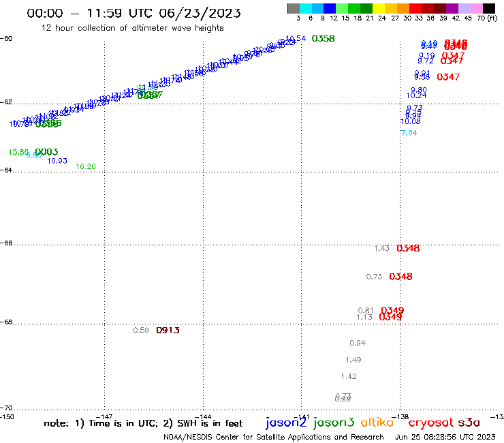Click the subtitle '12 hour collection of altimeter wave heights'
This screenshot has height=443, width=504.
tap(132, 28)
